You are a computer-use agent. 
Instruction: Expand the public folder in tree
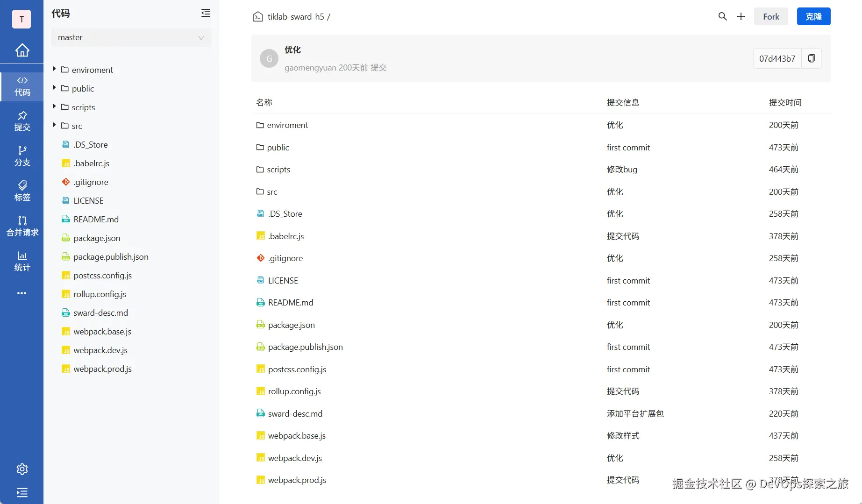pyautogui.click(x=54, y=88)
